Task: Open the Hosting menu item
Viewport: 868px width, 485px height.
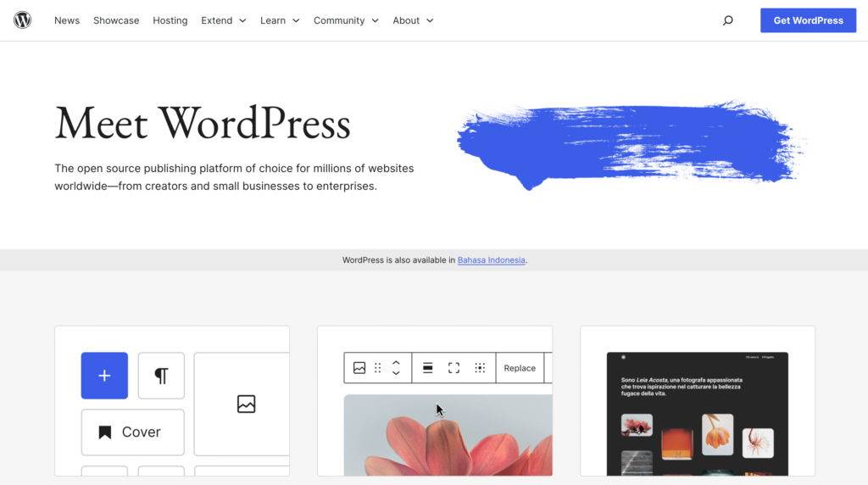Action: click(170, 20)
